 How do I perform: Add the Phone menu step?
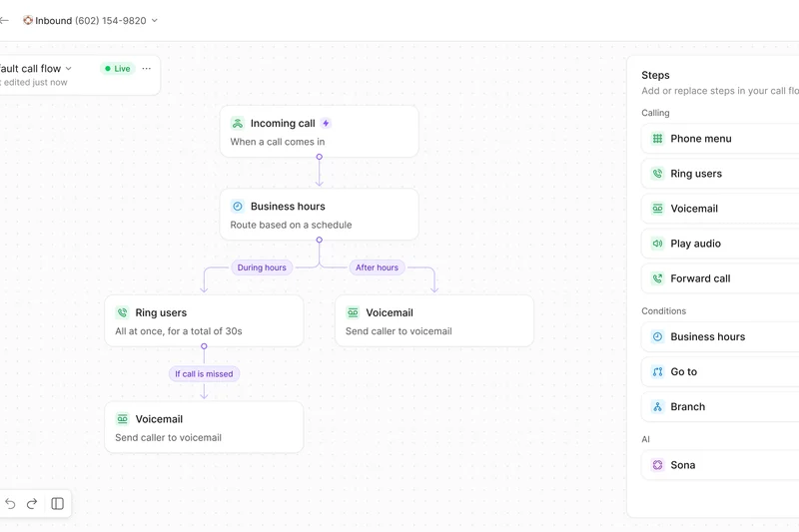click(719, 139)
